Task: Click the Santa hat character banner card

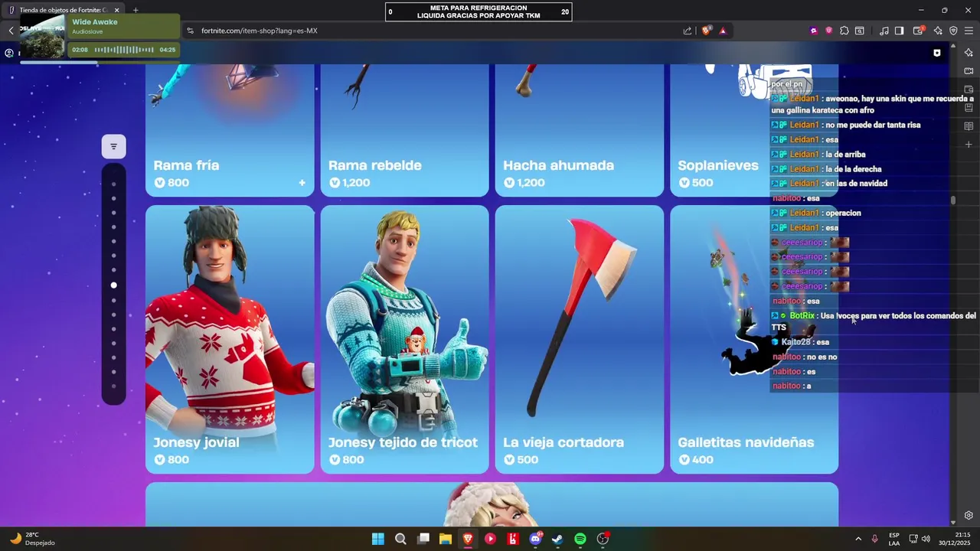Action: click(492, 504)
